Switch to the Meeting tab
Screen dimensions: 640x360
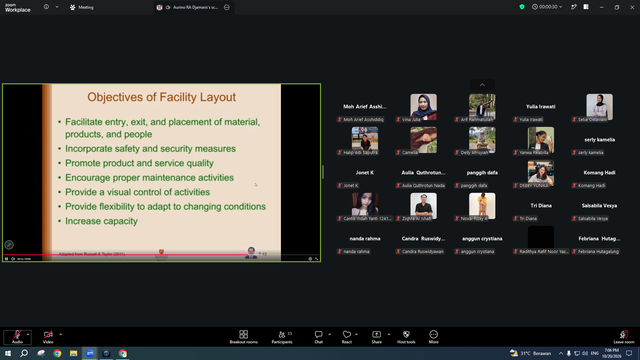(x=82, y=7)
